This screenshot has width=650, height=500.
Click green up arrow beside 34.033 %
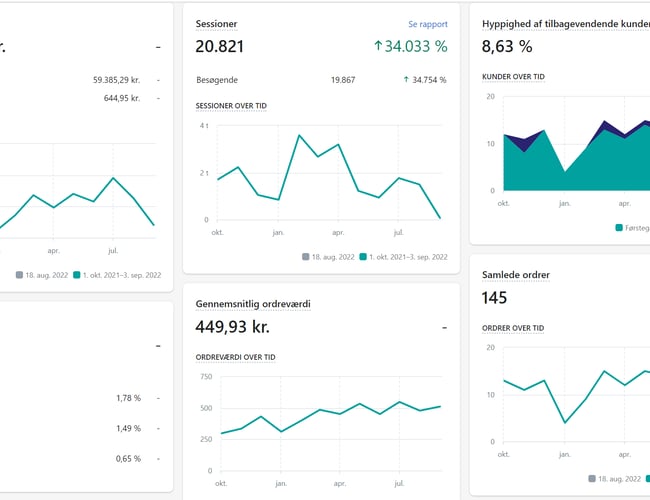tap(378, 46)
